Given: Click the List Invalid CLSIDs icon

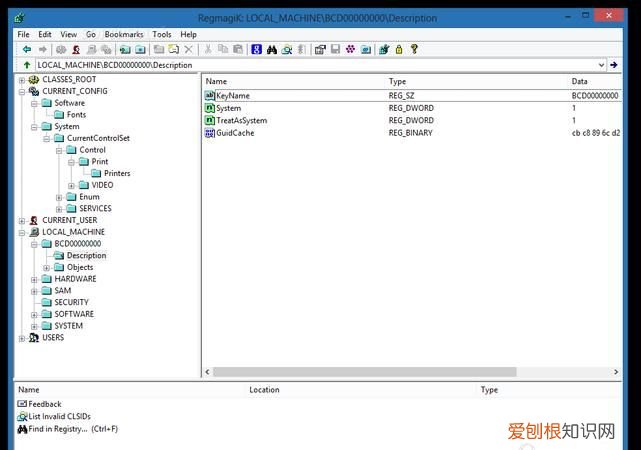Looking at the screenshot, I should pyautogui.click(x=22, y=416).
